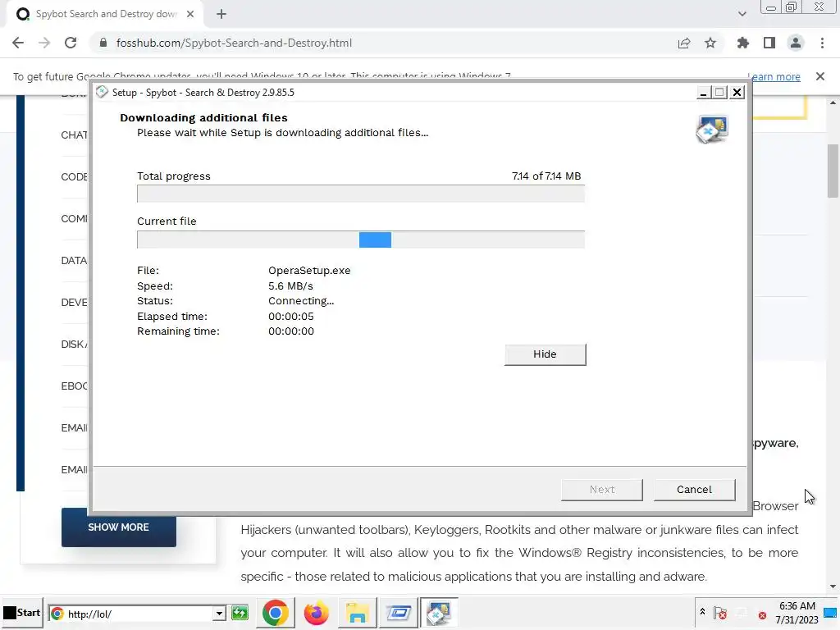Image resolution: width=840 pixels, height=630 pixels.
Task: Click the Chrome forward arrow
Action: (x=44, y=43)
